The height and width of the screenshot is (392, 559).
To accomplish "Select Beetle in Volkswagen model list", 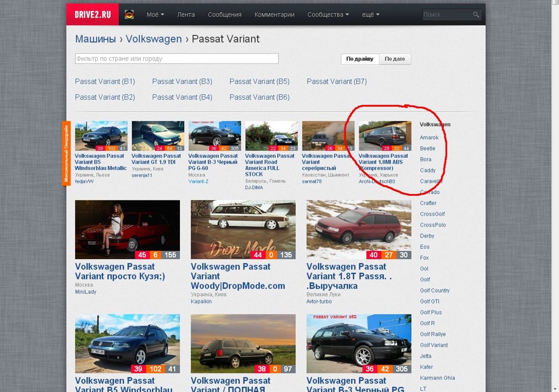I will point(427,149).
